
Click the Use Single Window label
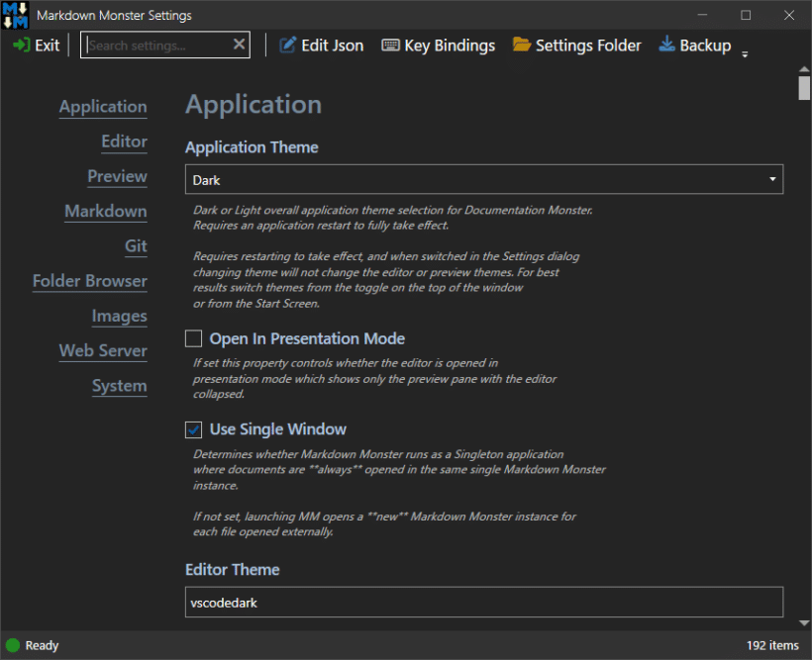278,429
